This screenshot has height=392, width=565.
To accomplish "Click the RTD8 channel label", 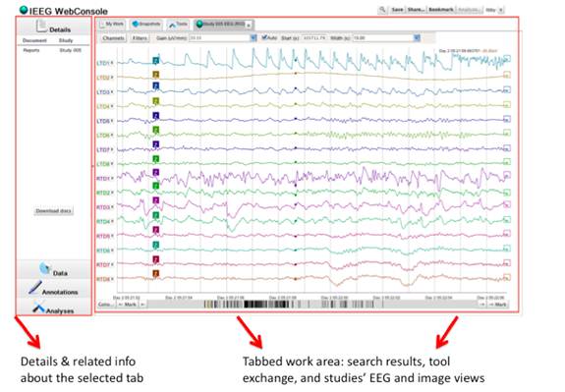I will pos(103,279).
